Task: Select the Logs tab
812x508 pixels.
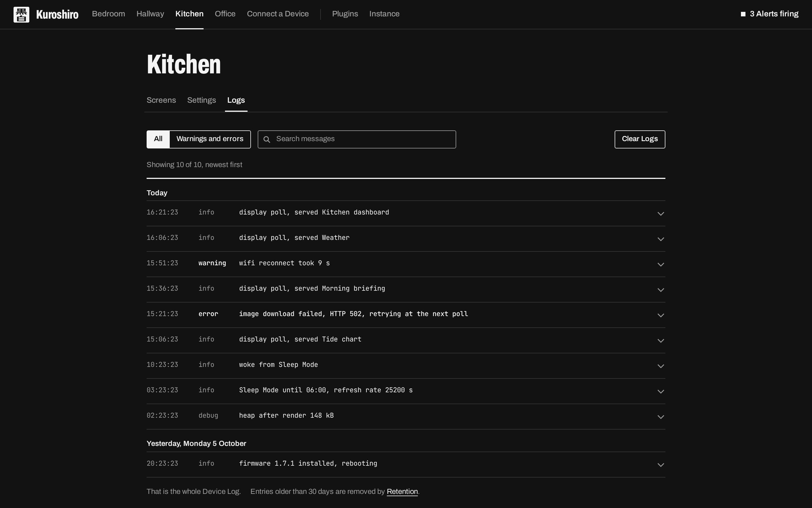Action: click(236, 100)
